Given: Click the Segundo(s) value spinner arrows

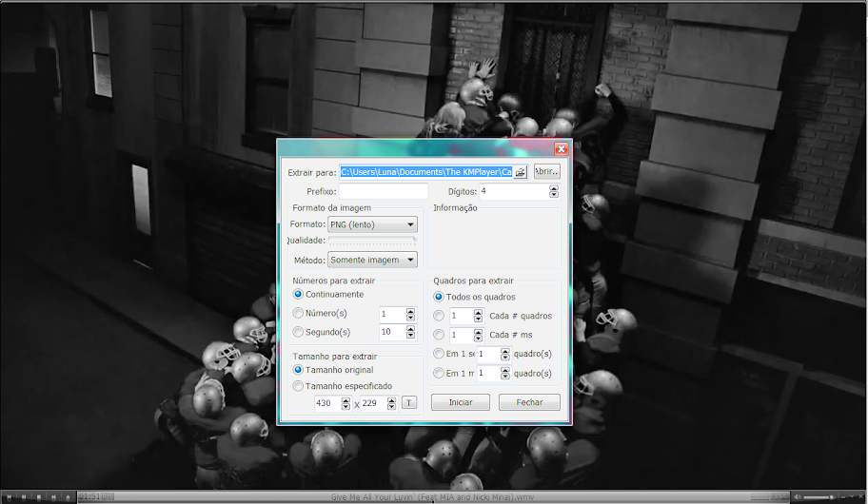Looking at the screenshot, I should point(410,332).
